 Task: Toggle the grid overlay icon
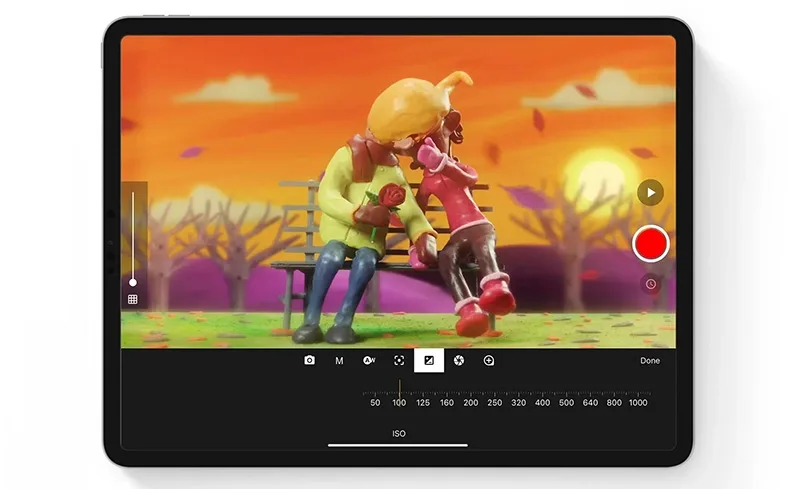(x=133, y=300)
